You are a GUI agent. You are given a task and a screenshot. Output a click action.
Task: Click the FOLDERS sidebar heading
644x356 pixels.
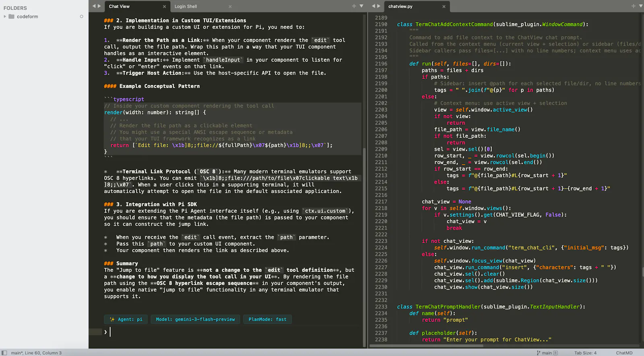pyautogui.click(x=15, y=8)
